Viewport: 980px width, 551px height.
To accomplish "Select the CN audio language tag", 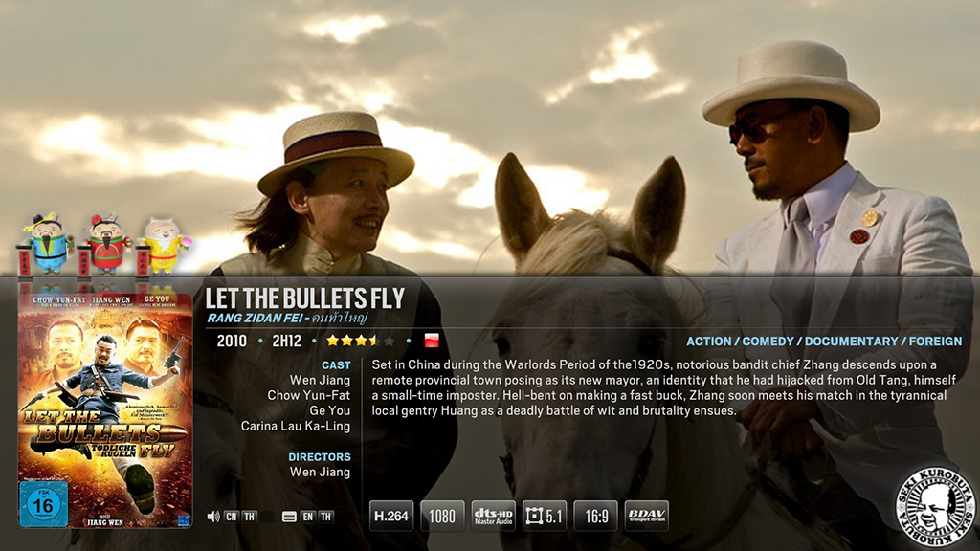I will point(232,517).
